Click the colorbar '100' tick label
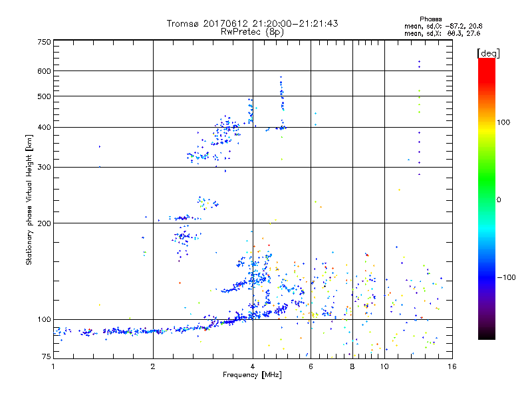 [x=503, y=122]
